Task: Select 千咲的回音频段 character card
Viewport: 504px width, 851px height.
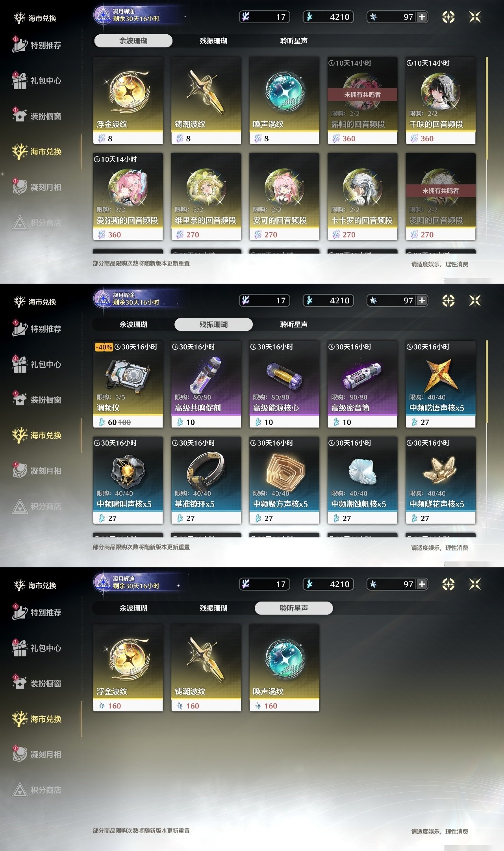Action: click(441, 100)
